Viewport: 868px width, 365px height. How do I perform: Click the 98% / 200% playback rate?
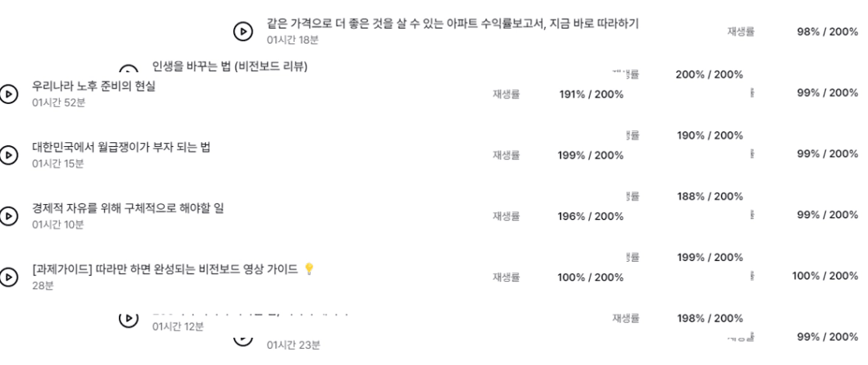(828, 32)
